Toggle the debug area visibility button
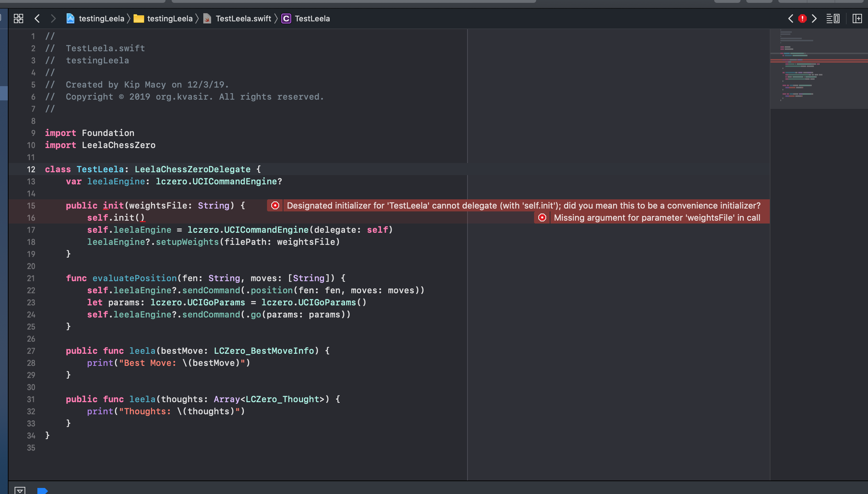The image size is (868, 494). point(20,490)
